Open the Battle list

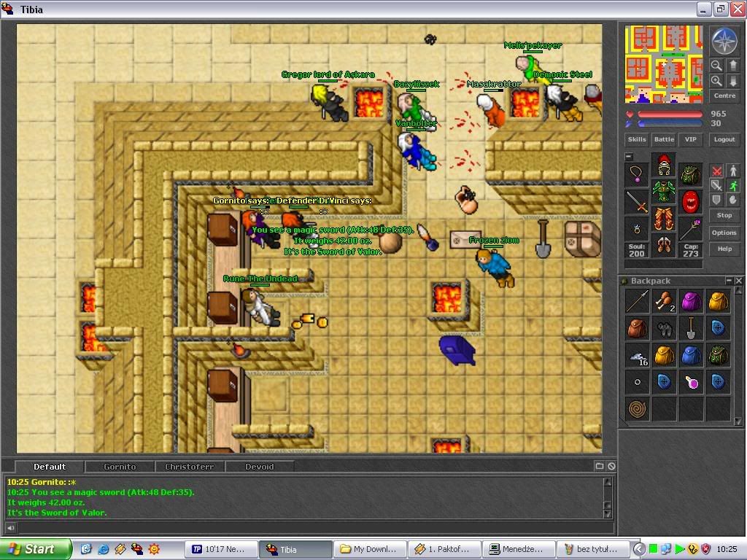664,139
